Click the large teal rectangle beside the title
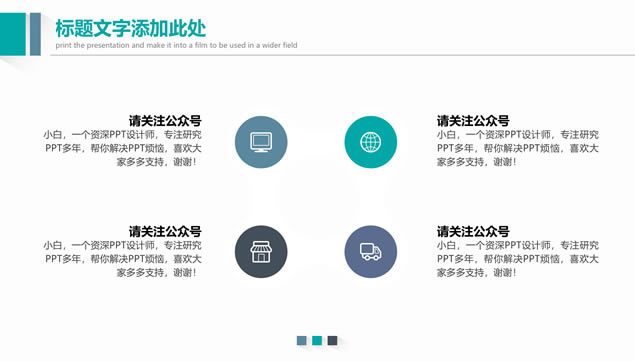 (x=13, y=34)
